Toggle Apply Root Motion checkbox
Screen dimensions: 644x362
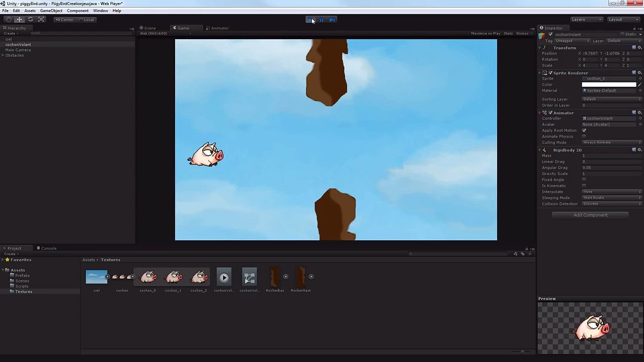pos(584,130)
